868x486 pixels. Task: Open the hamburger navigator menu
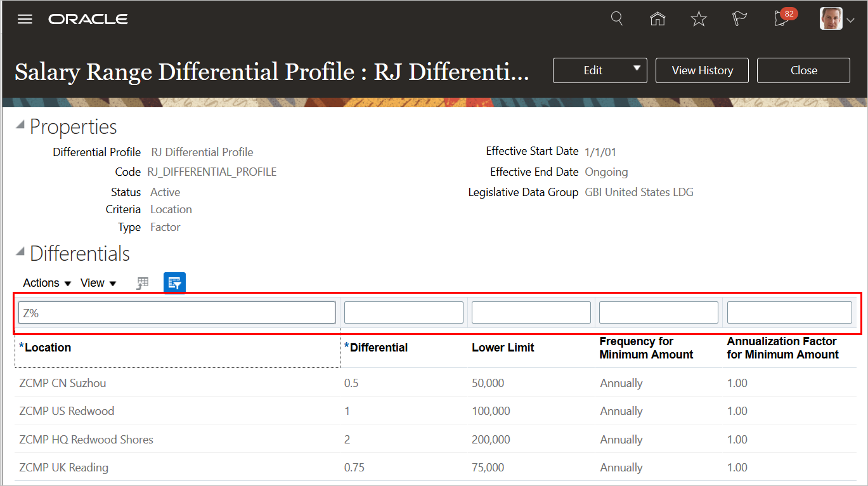(x=25, y=19)
